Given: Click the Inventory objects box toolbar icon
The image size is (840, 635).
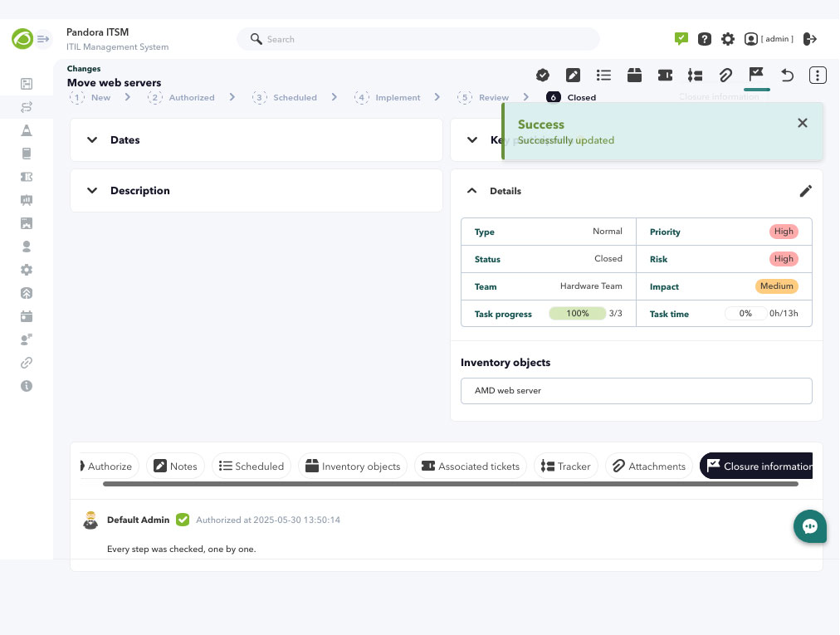Looking at the screenshot, I should [634, 75].
